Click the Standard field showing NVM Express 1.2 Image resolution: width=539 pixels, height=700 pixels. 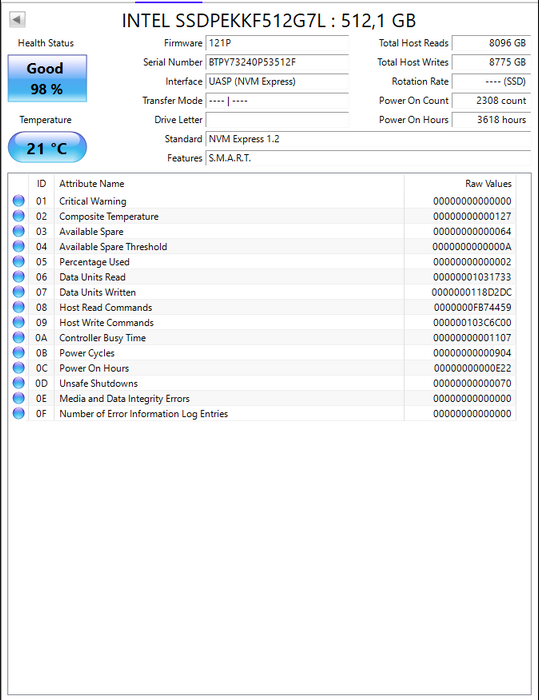368,139
